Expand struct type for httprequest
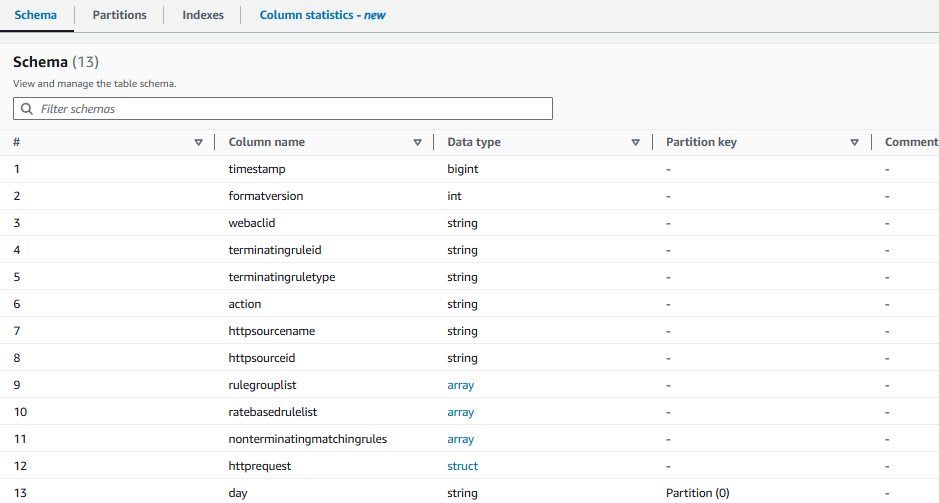Screen dimensions: 939x503 (462, 466)
